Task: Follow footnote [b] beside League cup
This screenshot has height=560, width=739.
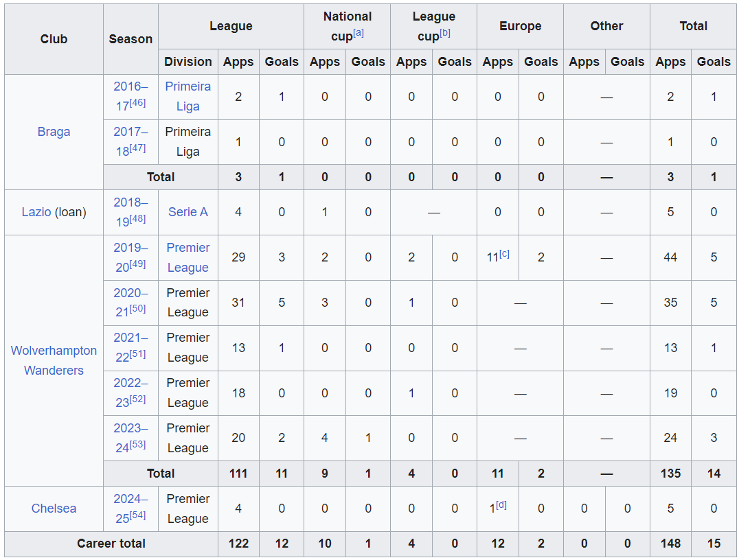Action: 445,32
